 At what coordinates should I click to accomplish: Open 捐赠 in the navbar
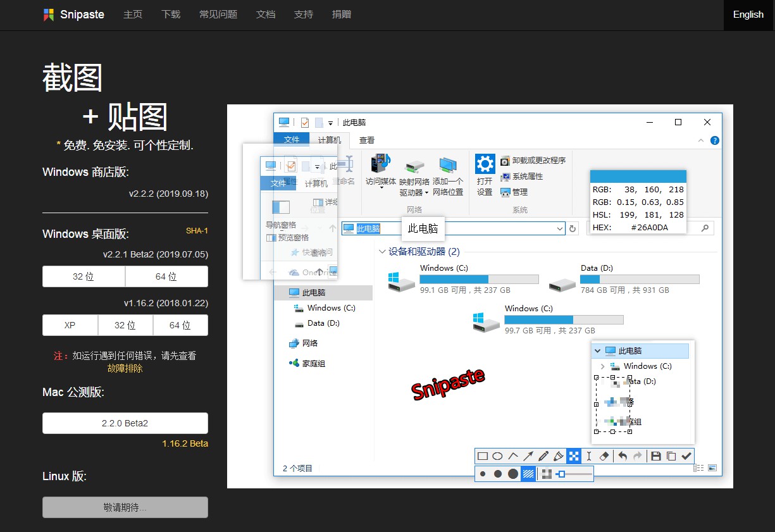[342, 15]
